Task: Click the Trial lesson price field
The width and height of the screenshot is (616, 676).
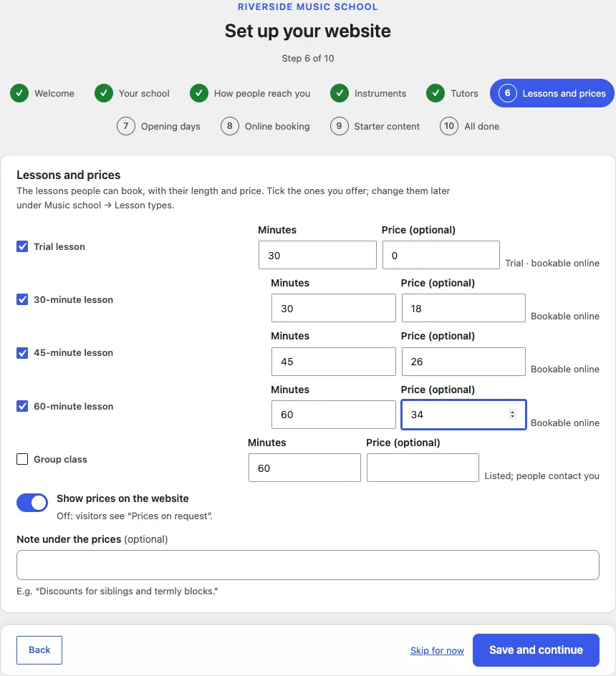Action: 441,255
